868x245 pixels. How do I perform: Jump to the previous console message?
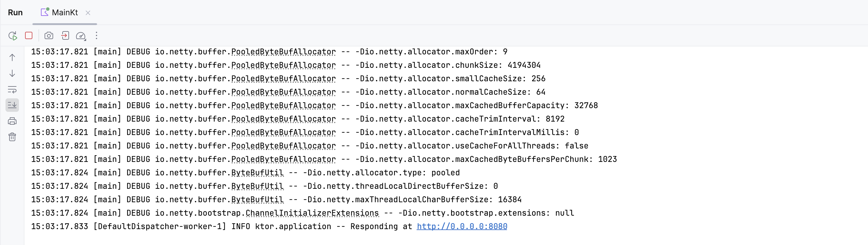coord(12,57)
